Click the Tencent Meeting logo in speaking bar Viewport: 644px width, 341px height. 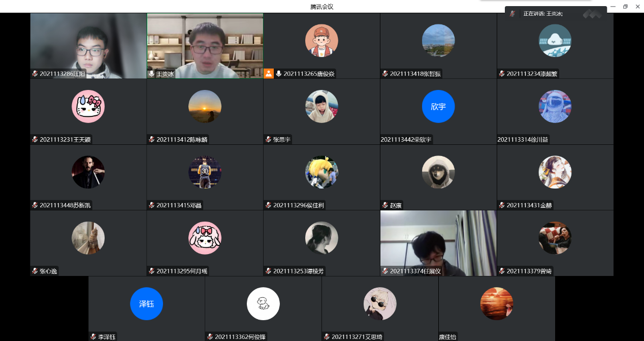click(592, 14)
